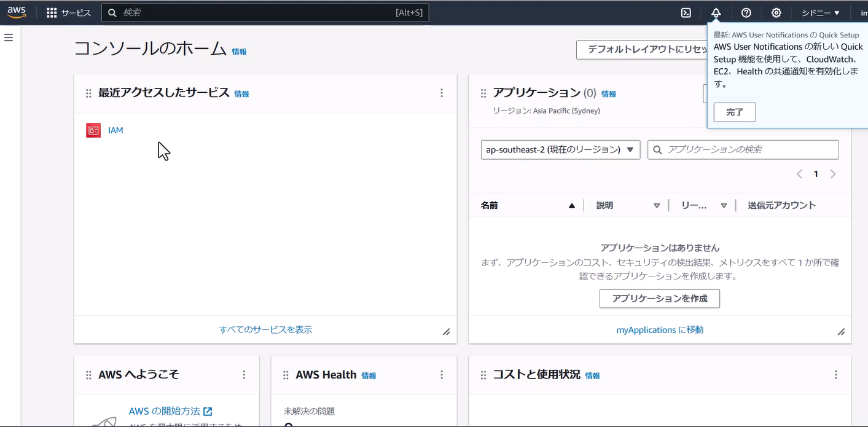Click 情報 link next to コストと使用状況
The image size is (868, 427).
[592, 375]
